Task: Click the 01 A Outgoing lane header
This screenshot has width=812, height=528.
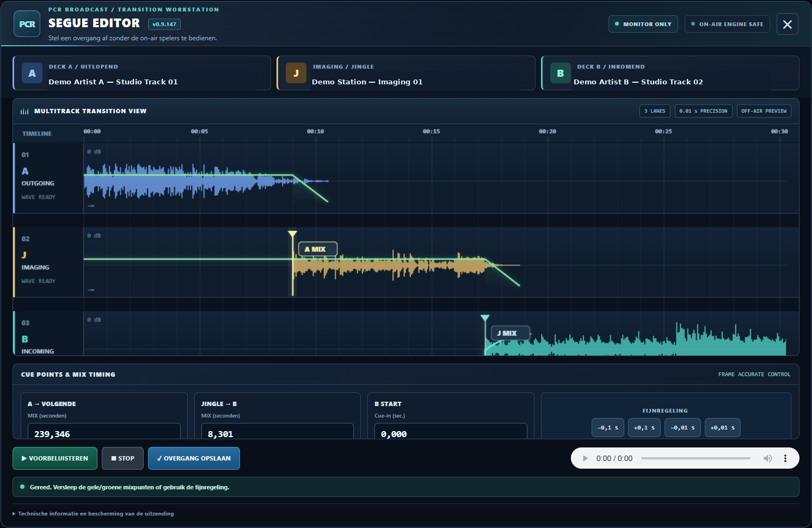Action: (48, 178)
